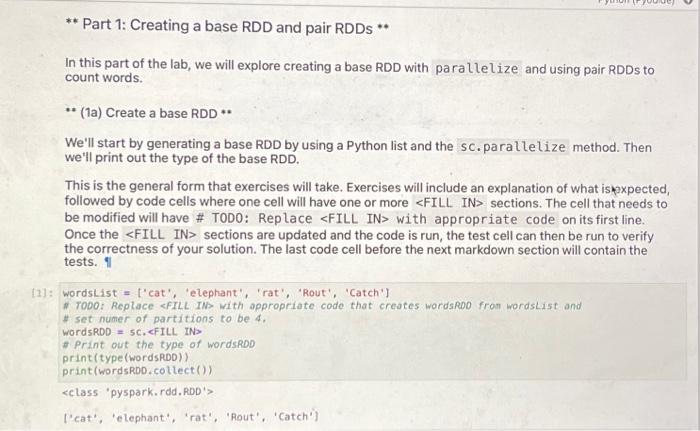Click the comment "# set numer of partitions to be 4."

point(164,319)
